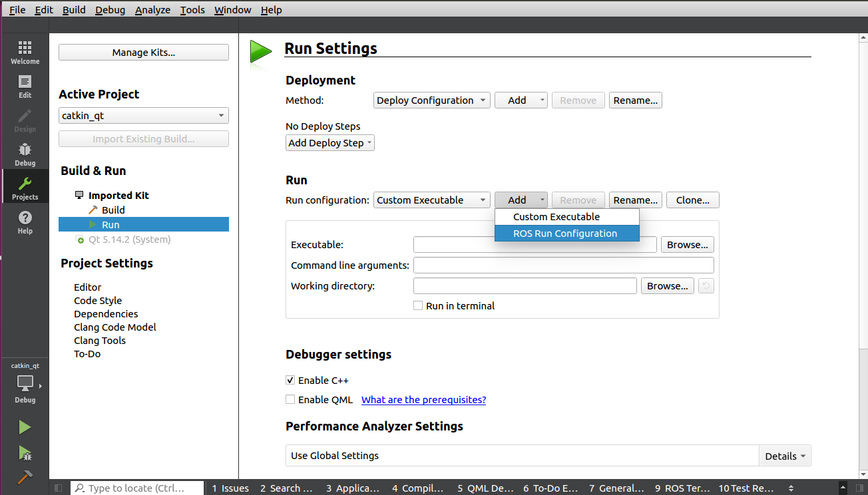Click the Clone button

693,200
